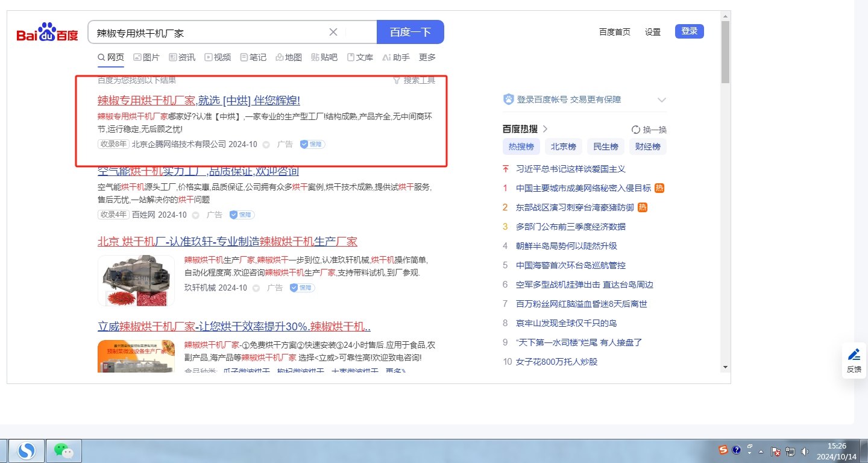The height and width of the screenshot is (463, 868).
Task: Click the page vertical scrollbar thumb
Action: pos(725,51)
